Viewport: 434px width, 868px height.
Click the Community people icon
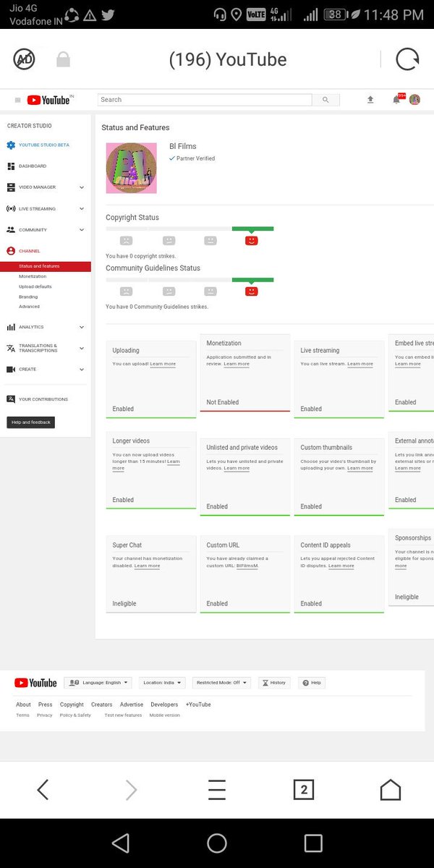pyautogui.click(x=11, y=230)
